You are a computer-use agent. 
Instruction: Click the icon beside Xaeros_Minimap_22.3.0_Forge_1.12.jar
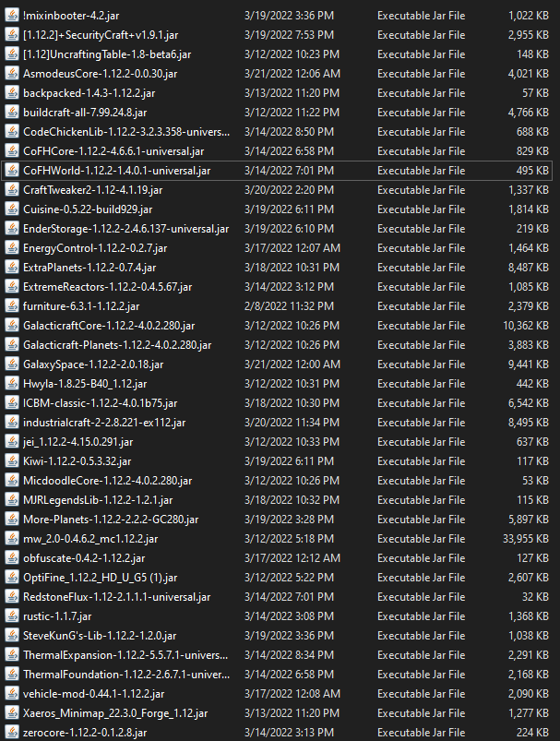12,712
